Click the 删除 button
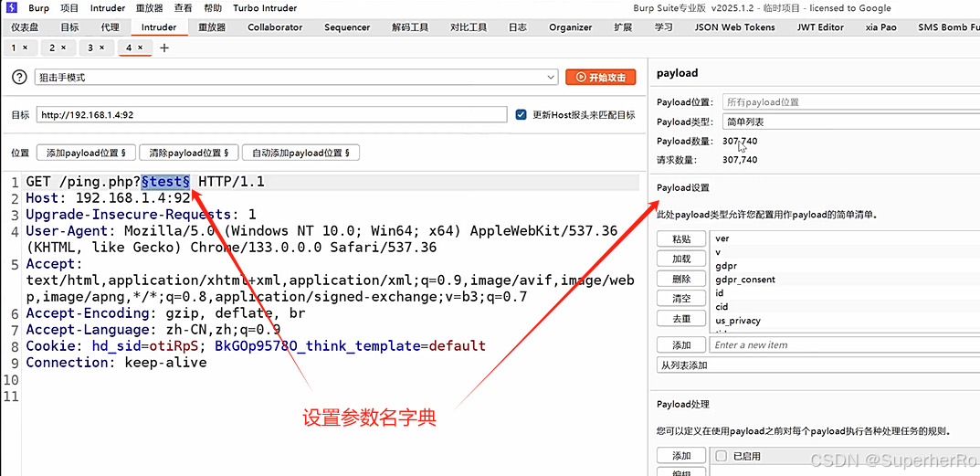980x476 pixels. click(x=681, y=279)
